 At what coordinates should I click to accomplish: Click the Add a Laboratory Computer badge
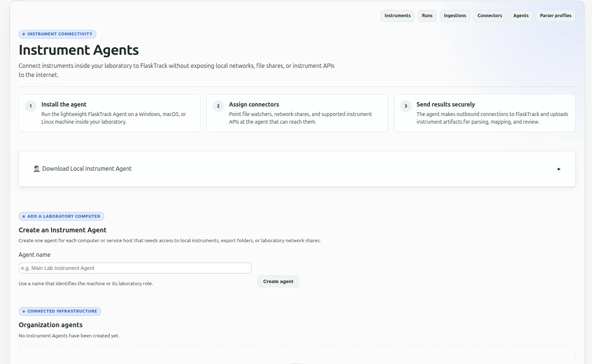coord(61,216)
